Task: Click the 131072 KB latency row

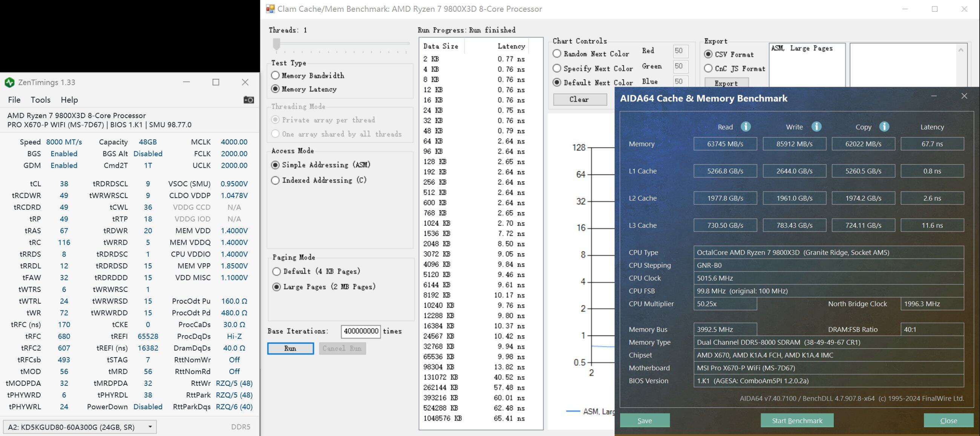Action: click(474, 377)
